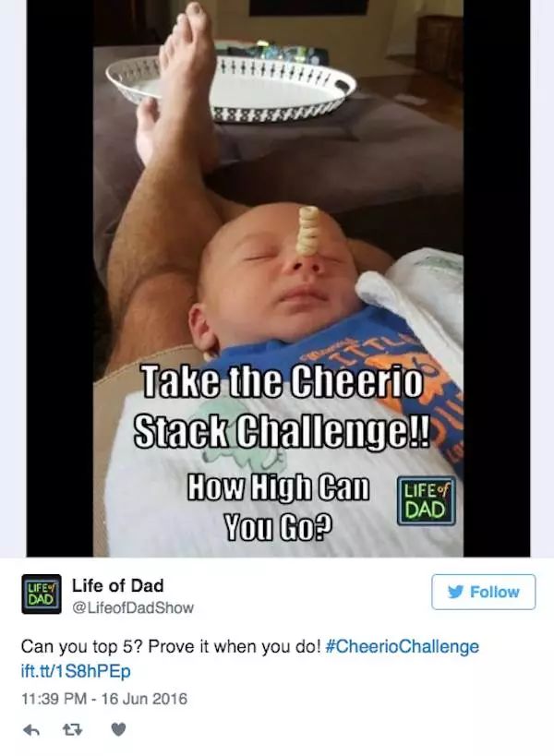Open the #CheerioChallenge hashtag
This screenshot has height=756, width=554.
click(x=403, y=646)
